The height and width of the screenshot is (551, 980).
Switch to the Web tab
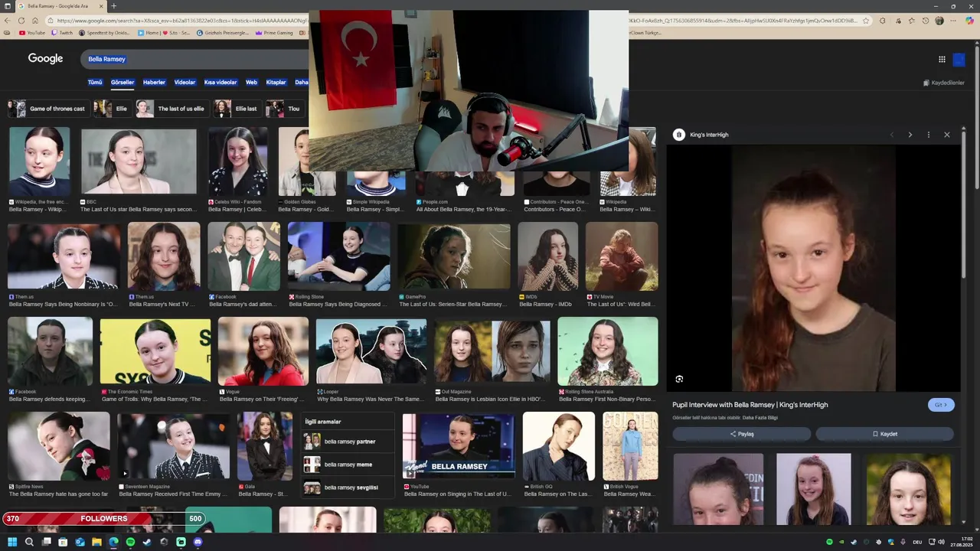click(251, 82)
